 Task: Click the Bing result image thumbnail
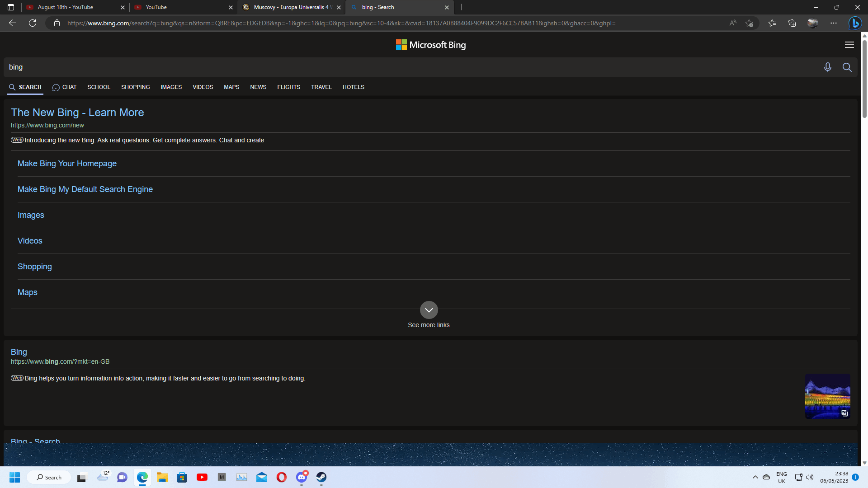(x=827, y=396)
